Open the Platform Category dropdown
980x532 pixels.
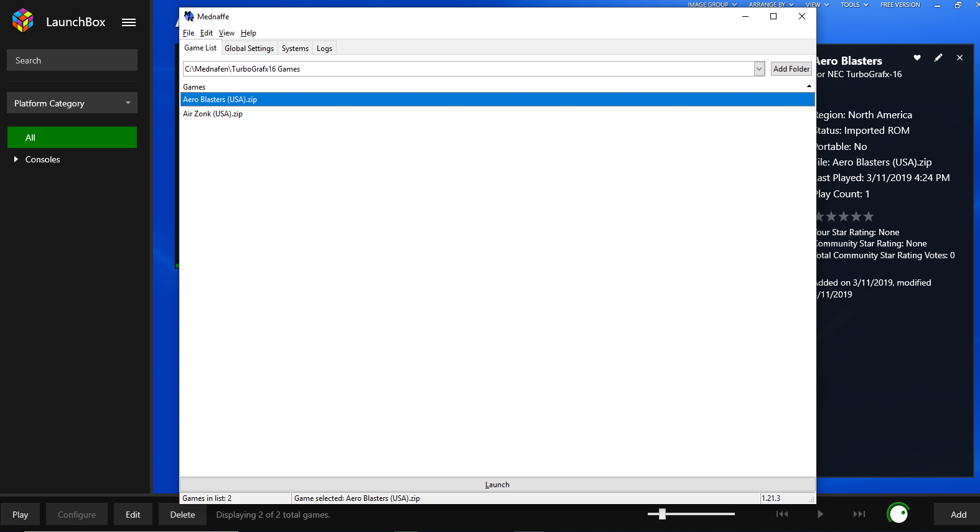[x=72, y=103]
